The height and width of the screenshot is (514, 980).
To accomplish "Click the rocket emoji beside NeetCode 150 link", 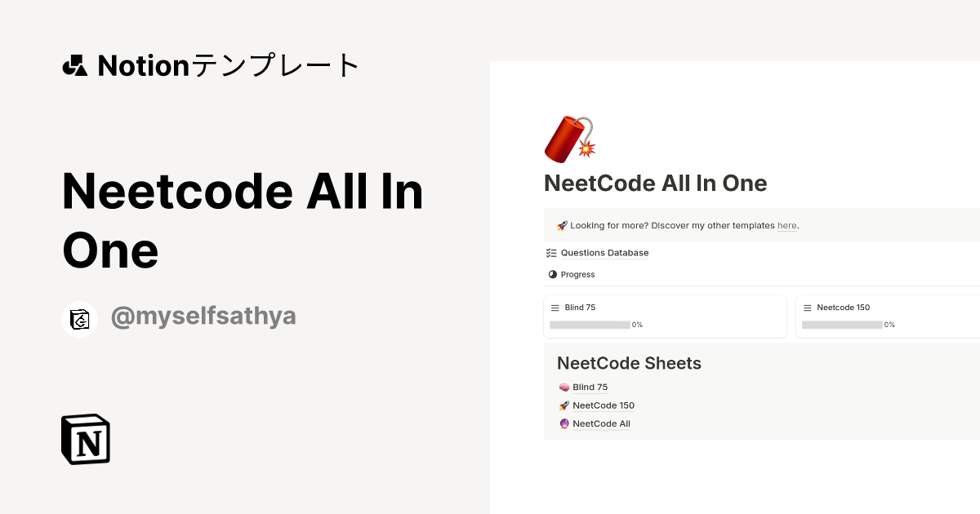I will click(564, 405).
